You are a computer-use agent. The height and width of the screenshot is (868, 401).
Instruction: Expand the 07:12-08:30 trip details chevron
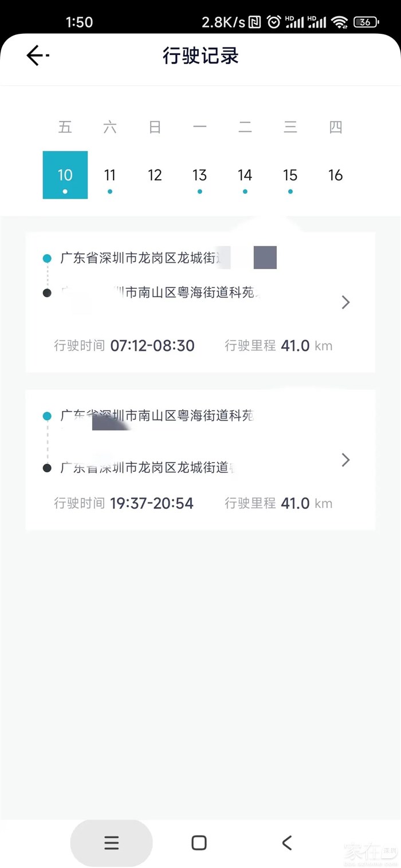coord(345,302)
